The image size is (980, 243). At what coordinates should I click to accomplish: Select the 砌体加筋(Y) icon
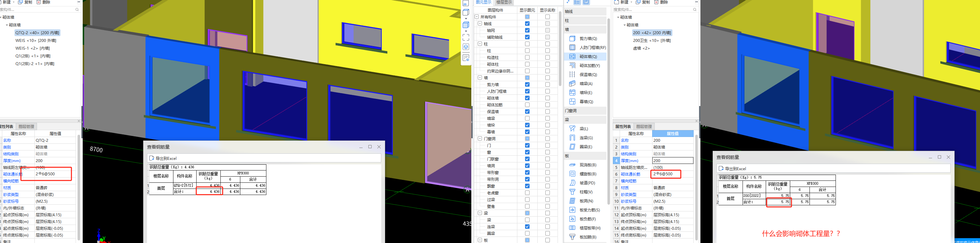[x=572, y=65]
